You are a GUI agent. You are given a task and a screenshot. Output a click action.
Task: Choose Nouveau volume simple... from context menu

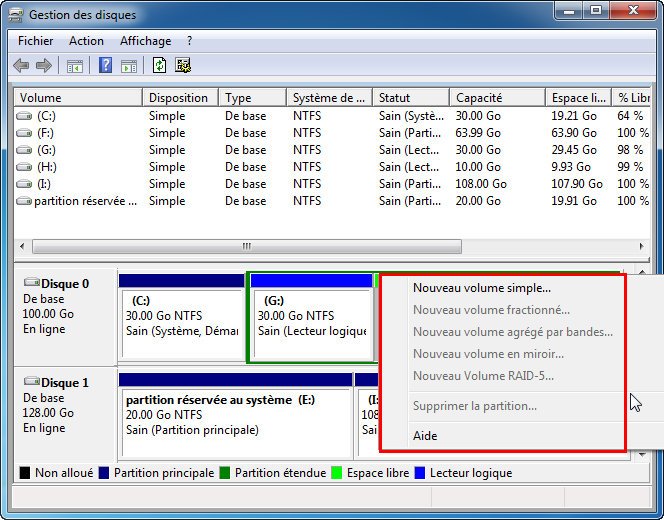482,288
